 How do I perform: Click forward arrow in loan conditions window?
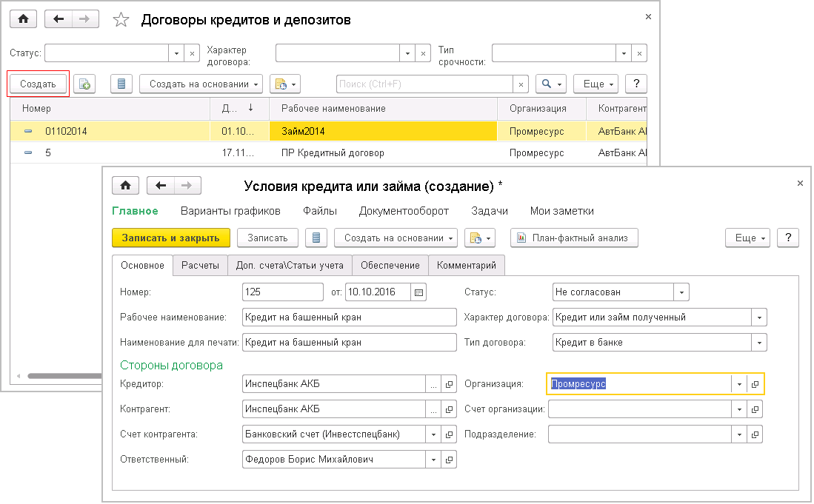[187, 186]
